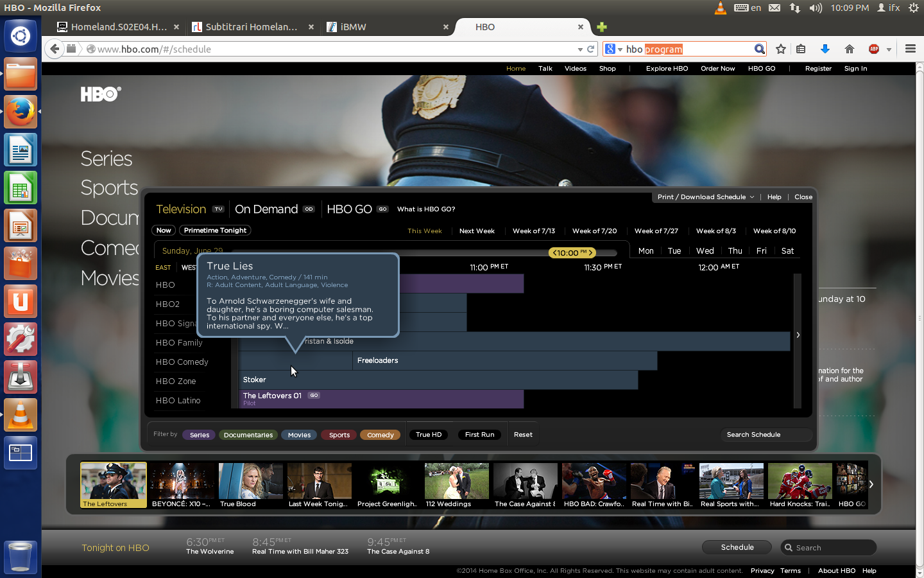Expand the URL bar history dropdown

580,49
